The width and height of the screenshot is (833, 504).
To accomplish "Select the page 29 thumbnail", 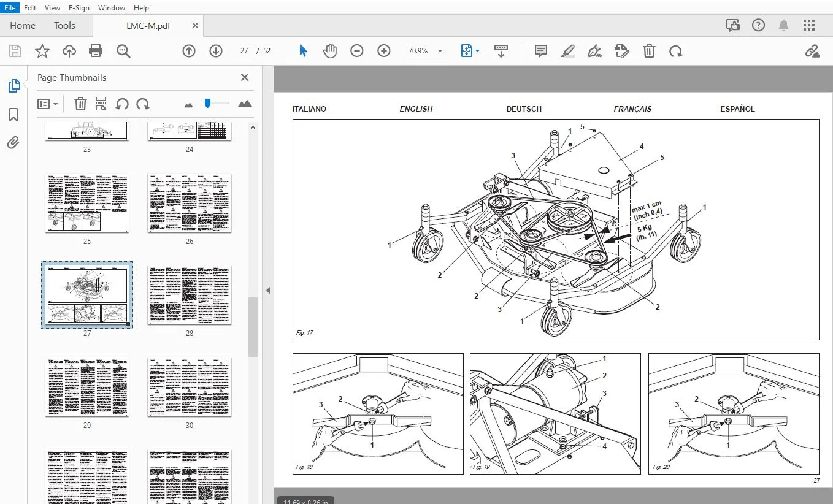I will pyautogui.click(x=87, y=387).
